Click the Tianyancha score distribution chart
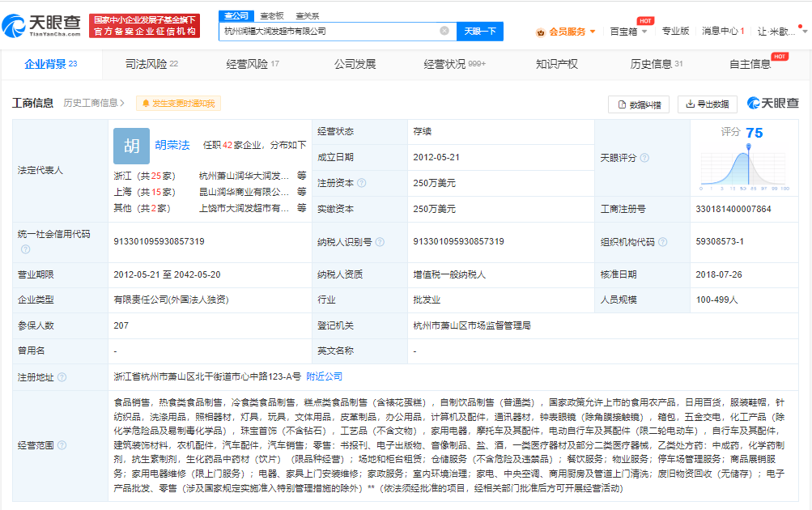The image size is (812, 510). tap(744, 169)
